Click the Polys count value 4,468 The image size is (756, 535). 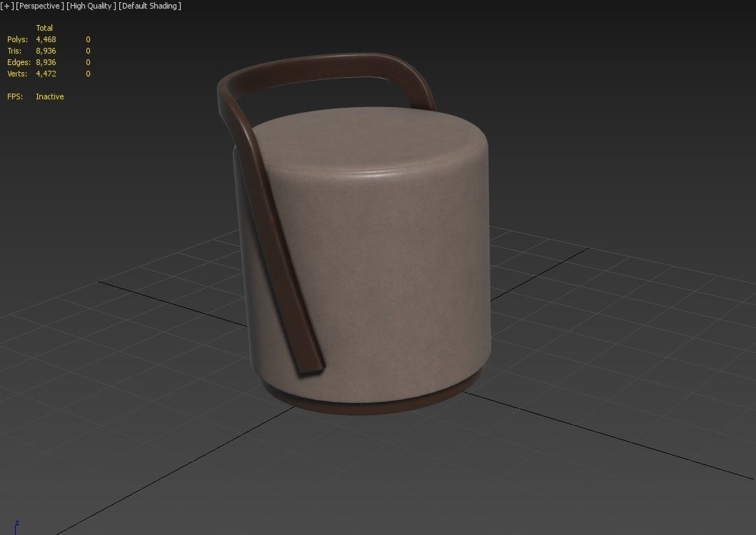(46, 39)
